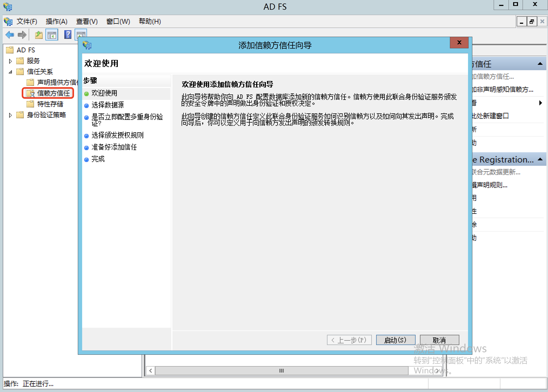
Task: Click the 欢迎使用 step in the wizard
Action: click(104, 93)
